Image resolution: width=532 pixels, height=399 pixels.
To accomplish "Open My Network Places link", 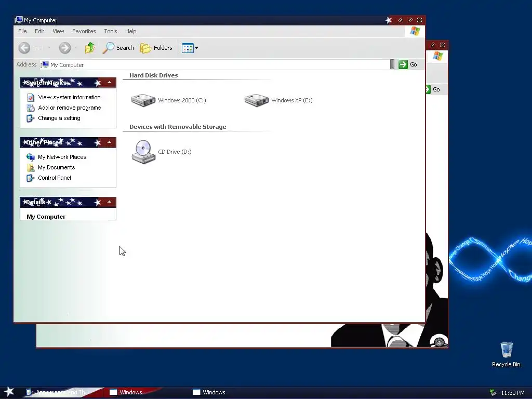I will [x=62, y=157].
